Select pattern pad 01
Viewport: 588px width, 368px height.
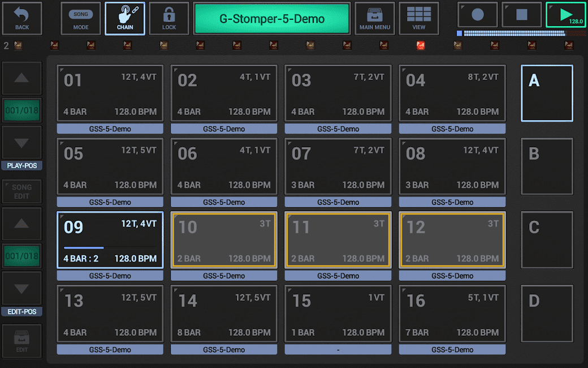110,93
